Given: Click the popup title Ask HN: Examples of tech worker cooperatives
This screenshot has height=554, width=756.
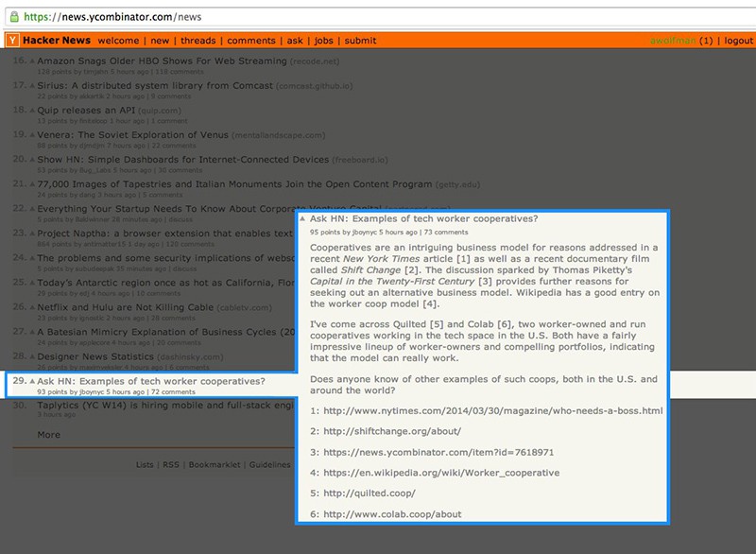Looking at the screenshot, I should (x=423, y=219).
